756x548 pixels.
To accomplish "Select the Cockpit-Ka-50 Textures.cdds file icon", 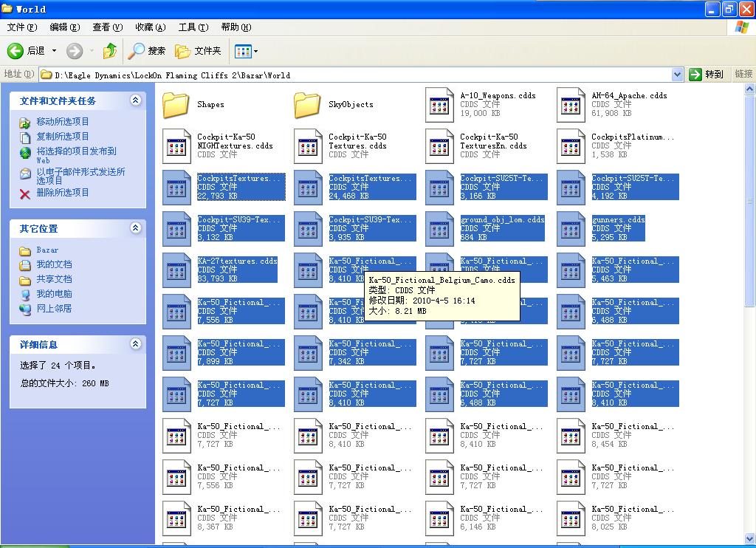I will click(x=308, y=145).
